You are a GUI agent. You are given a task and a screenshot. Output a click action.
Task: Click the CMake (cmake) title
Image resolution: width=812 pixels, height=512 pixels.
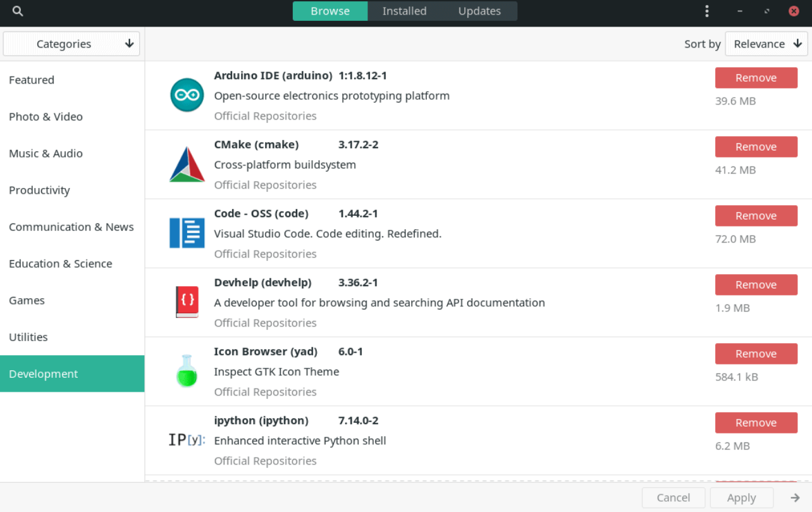pos(256,144)
